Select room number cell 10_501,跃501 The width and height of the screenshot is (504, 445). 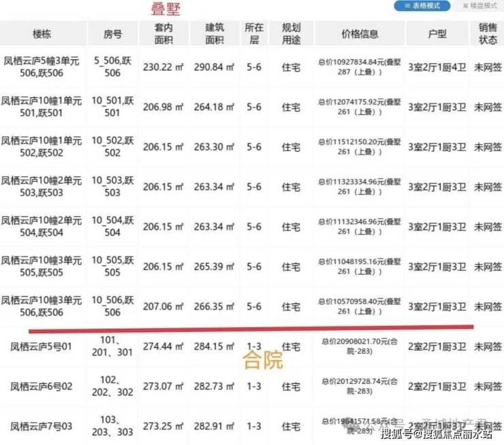[112, 107]
